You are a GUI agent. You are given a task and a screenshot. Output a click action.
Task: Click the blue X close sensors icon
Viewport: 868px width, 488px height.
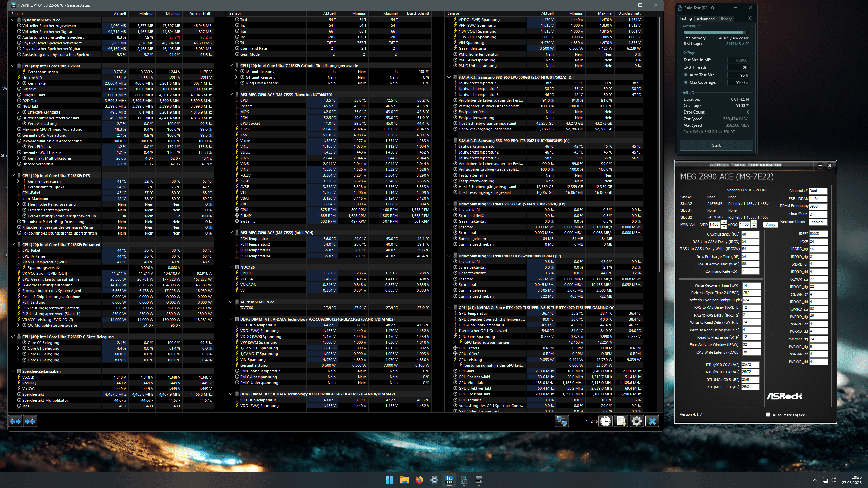pos(652,421)
